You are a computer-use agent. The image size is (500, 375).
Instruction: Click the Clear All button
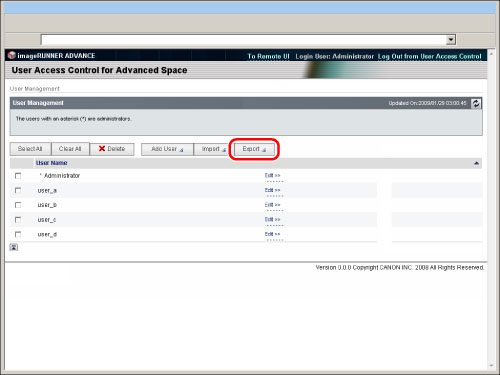(70, 149)
